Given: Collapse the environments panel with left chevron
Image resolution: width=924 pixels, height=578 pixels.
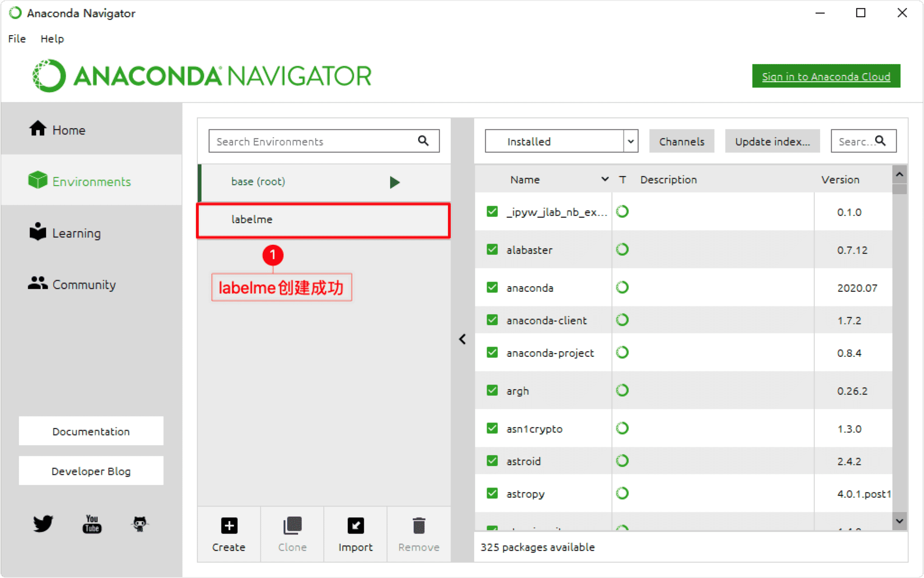Looking at the screenshot, I should tap(462, 339).
